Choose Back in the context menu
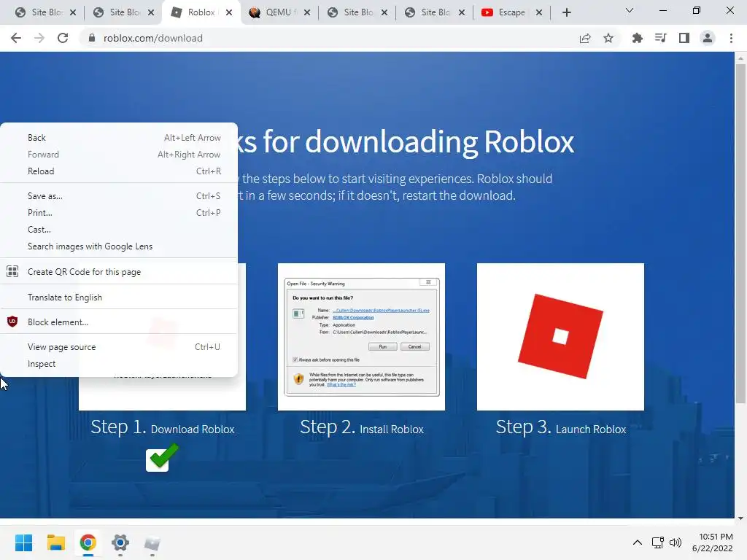 click(x=119, y=138)
